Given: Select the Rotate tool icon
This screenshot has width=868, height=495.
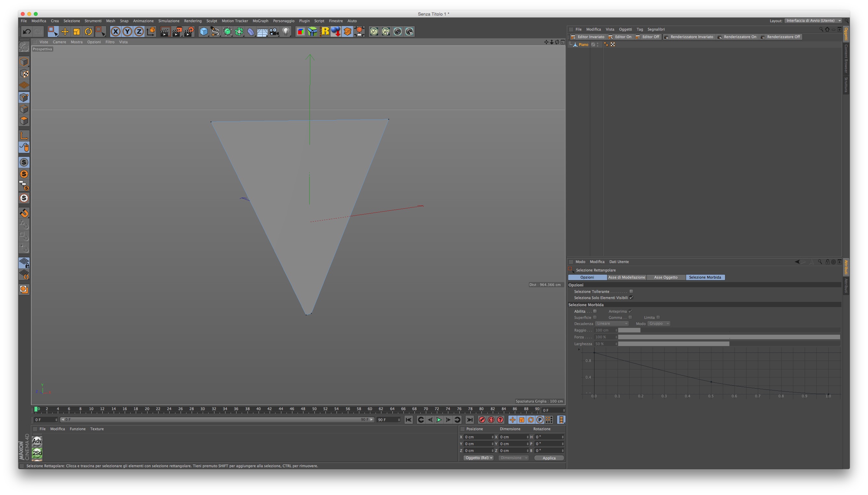Looking at the screenshot, I should (88, 31).
